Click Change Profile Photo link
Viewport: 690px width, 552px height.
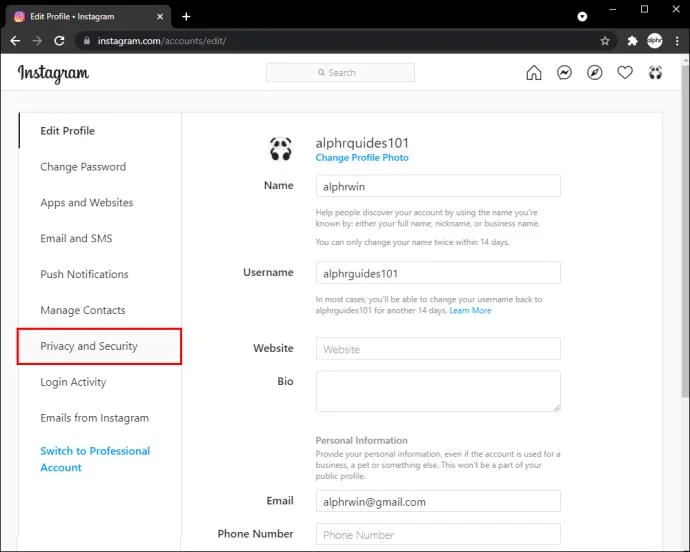(x=362, y=158)
